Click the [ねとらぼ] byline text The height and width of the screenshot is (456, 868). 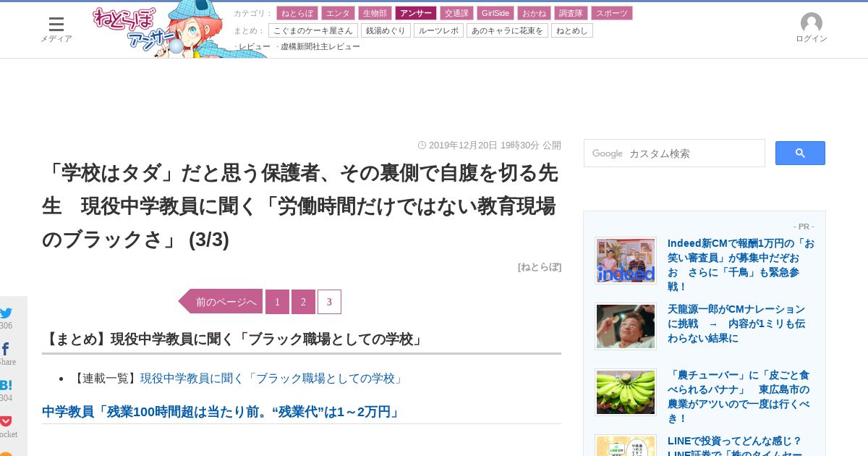[x=540, y=267]
